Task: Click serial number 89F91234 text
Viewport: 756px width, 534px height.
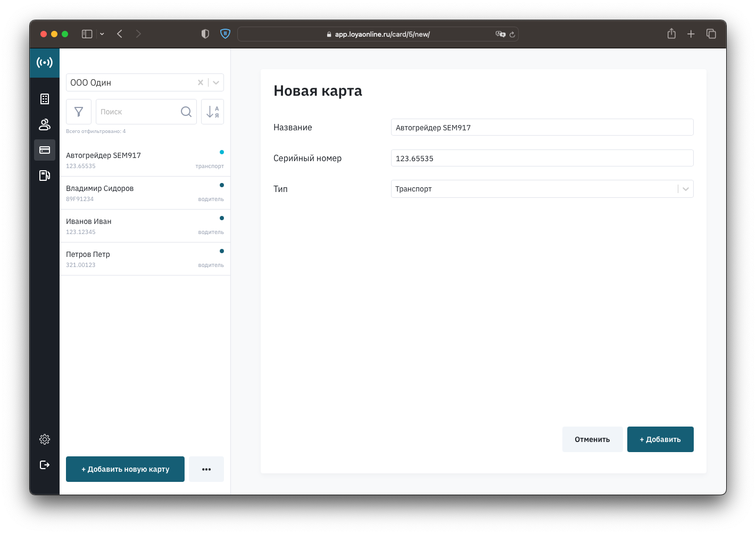Action: 80,199
